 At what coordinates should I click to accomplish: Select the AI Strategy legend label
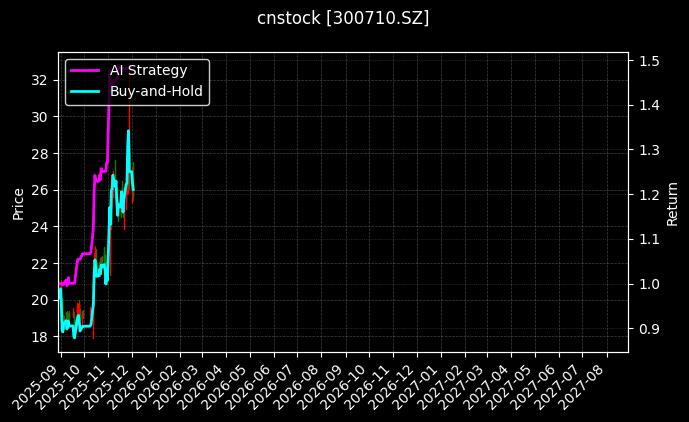click(149, 70)
